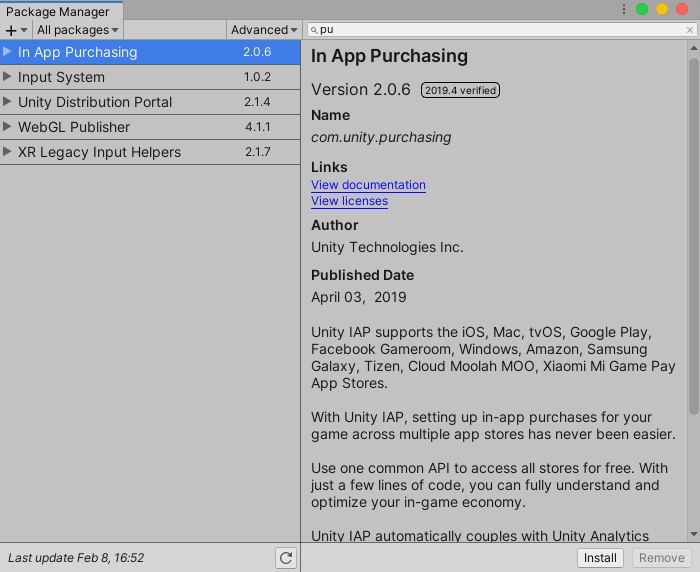Image resolution: width=700 pixels, height=572 pixels.
Task: Click the com.unity.purchasing package name
Action: click(x=381, y=137)
